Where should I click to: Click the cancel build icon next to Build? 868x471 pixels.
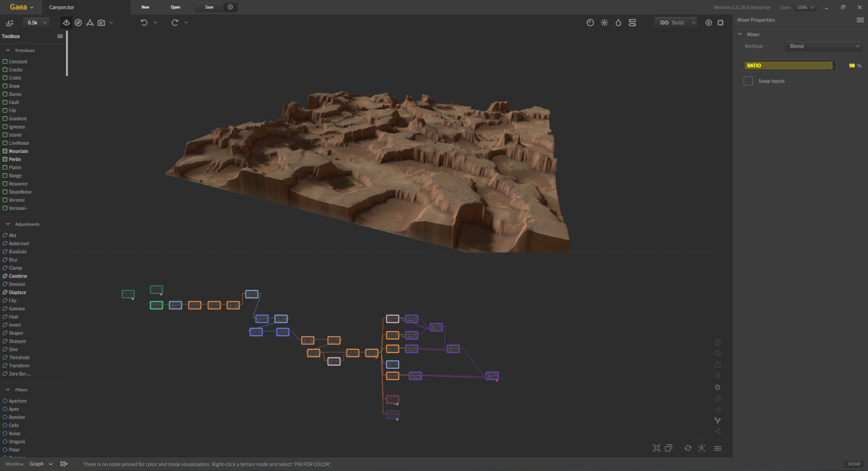point(708,22)
